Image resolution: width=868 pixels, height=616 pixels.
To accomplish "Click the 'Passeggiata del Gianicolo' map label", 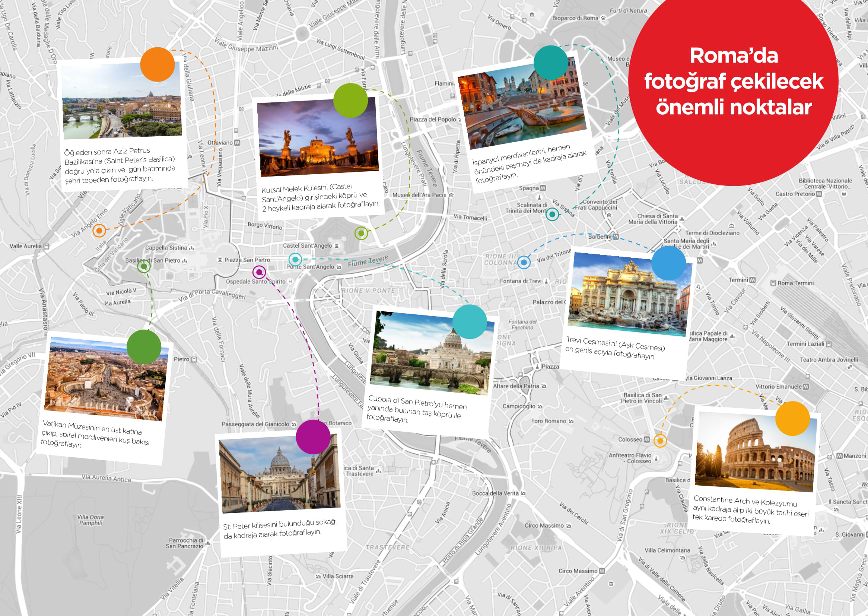I will [255, 424].
